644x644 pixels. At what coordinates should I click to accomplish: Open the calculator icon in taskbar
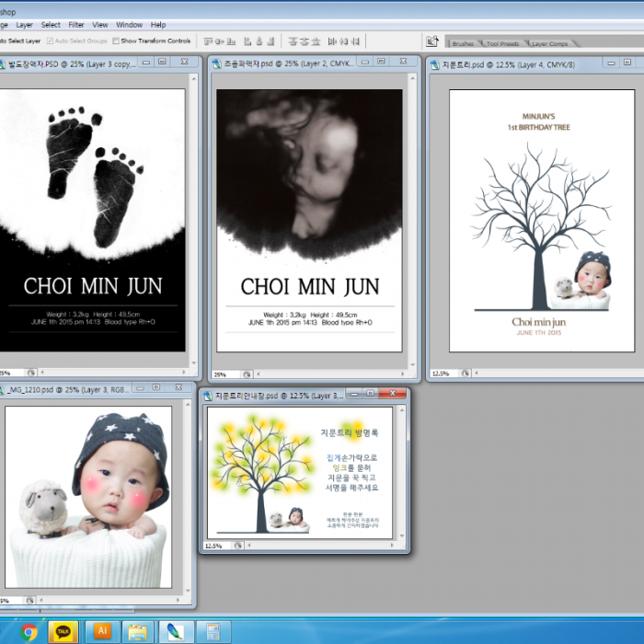213,632
